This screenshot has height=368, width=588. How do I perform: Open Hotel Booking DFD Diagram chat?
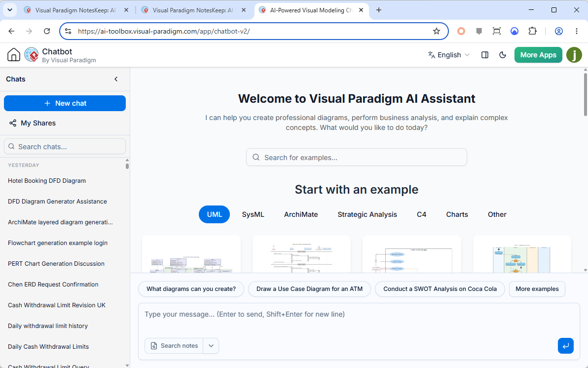47,181
